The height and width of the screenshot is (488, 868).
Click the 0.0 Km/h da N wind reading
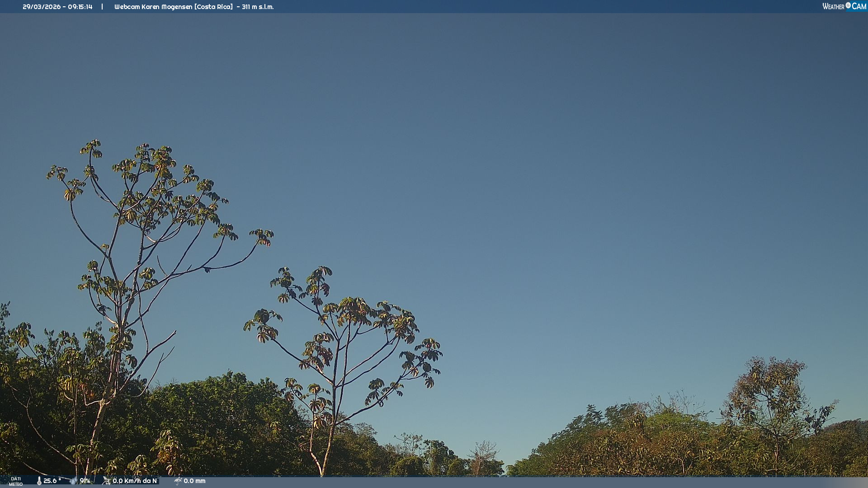point(135,481)
